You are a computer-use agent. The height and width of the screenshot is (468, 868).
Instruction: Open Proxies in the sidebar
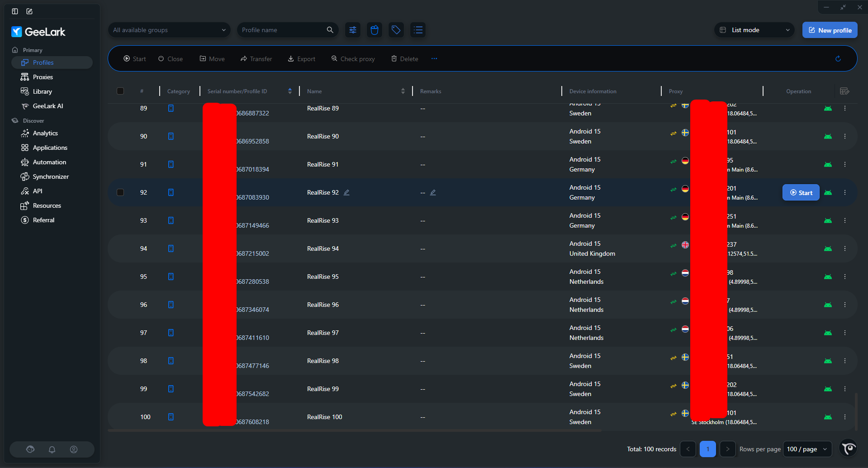coord(43,77)
